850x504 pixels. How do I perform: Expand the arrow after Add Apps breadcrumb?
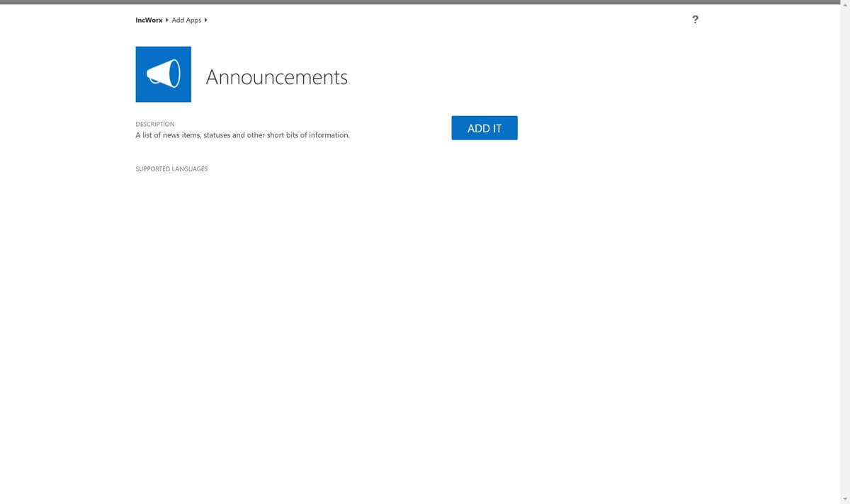click(x=205, y=20)
